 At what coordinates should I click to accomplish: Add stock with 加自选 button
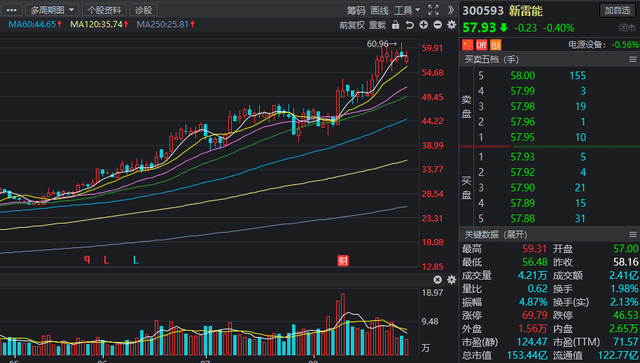(x=617, y=10)
